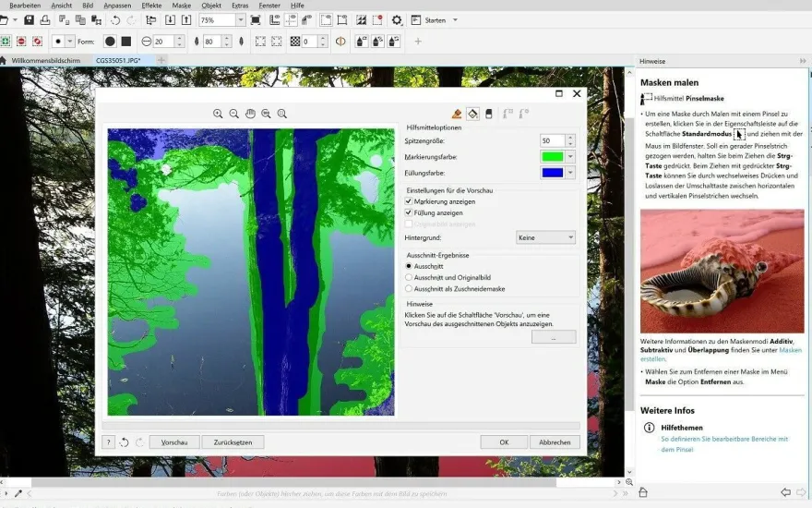Toggle Füllung anzeigen checkbox
The image size is (812, 508).
409,212
